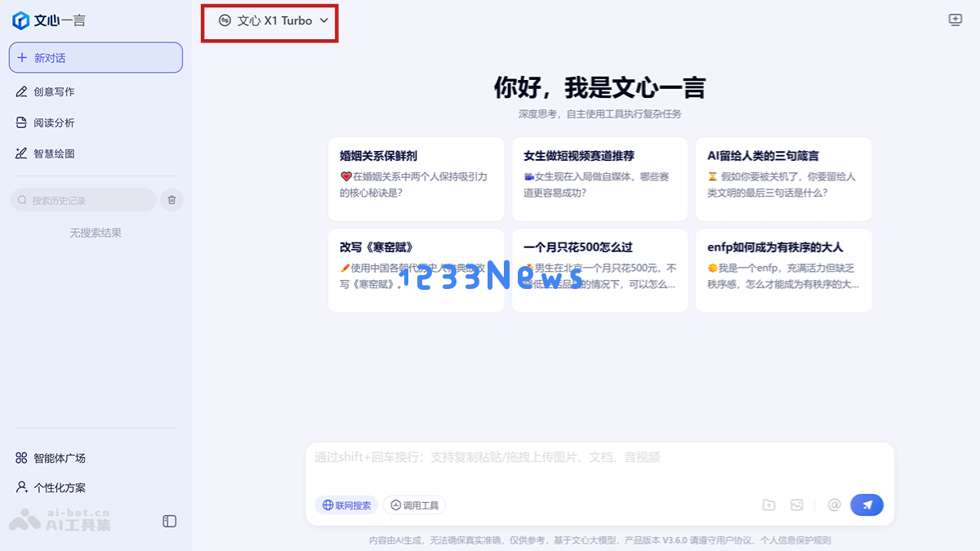Image resolution: width=980 pixels, height=551 pixels.
Task: Select the enfp如何成为有秩序的大人 prompt card
Action: [784, 270]
